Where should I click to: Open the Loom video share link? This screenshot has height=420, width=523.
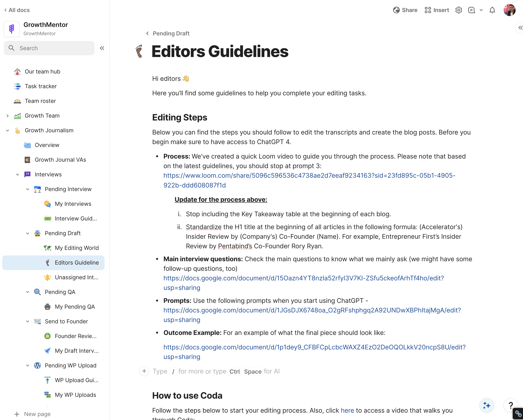click(309, 180)
